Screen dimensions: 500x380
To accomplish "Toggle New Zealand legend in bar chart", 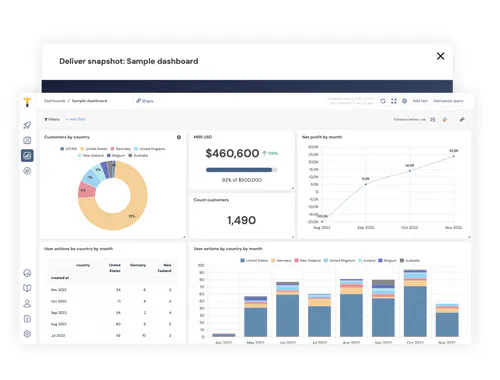I will [307, 260].
